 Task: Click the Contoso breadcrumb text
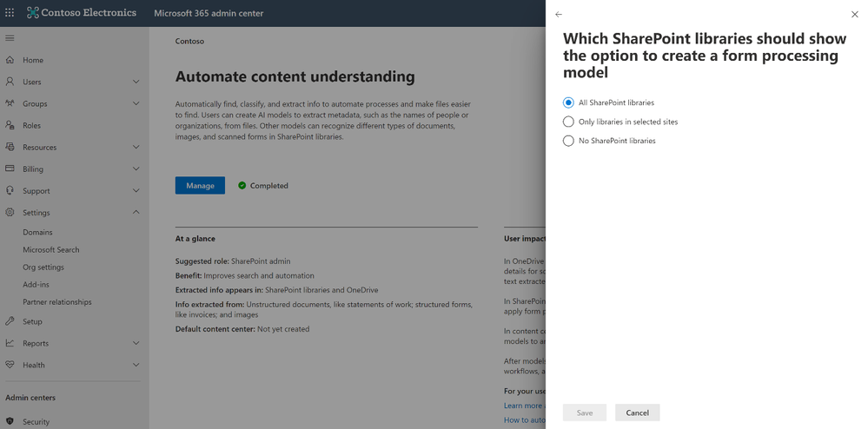click(189, 41)
